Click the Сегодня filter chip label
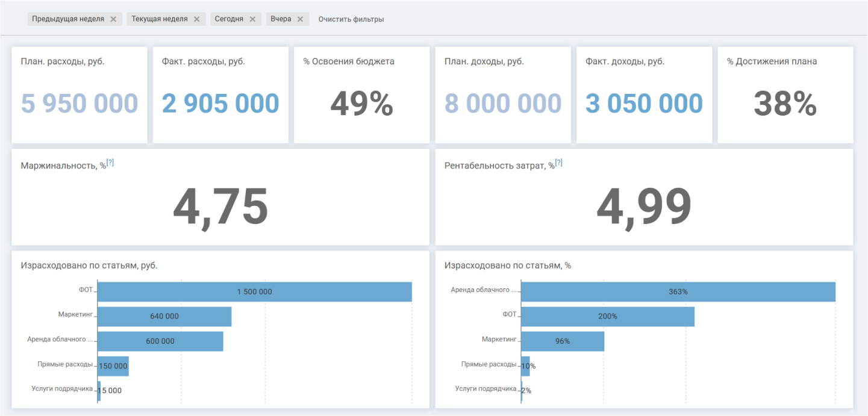The image size is (868, 416). [229, 19]
